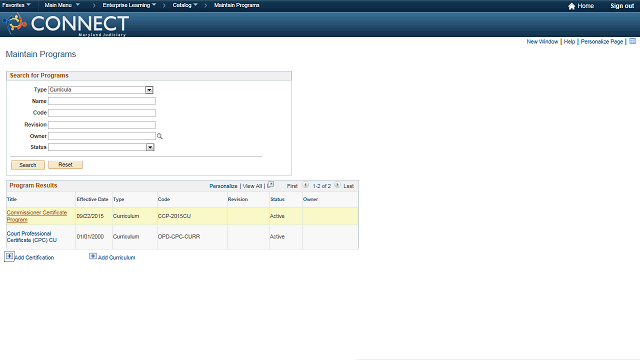Sort results by Owner column header

(x=310, y=199)
